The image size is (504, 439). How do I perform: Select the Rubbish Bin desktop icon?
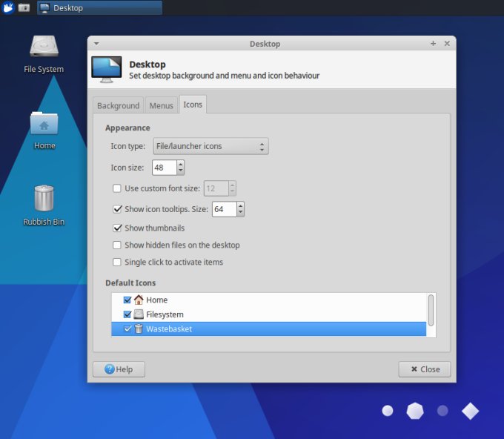click(x=44, y=199)
